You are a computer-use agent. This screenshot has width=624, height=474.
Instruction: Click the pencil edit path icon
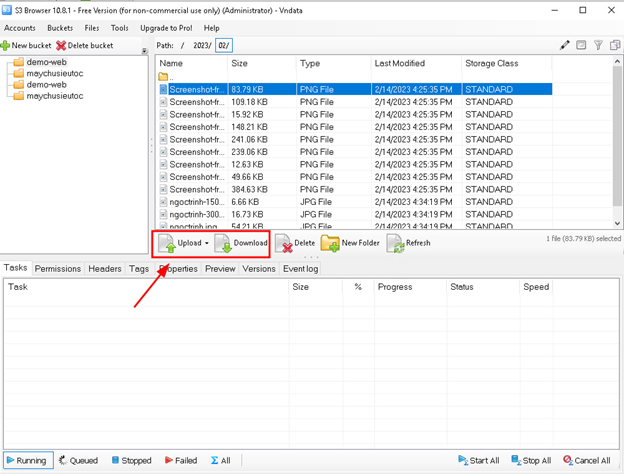point(564,45)
